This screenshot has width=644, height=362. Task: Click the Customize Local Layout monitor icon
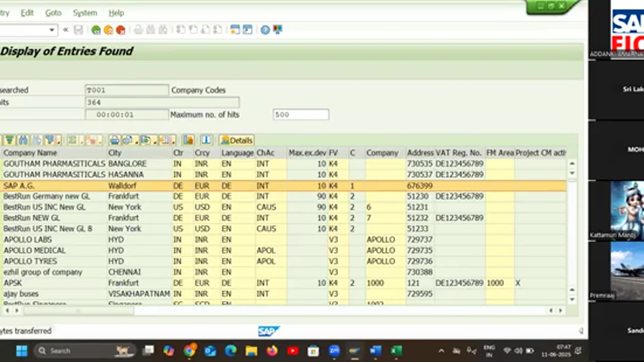click(277, 30)
